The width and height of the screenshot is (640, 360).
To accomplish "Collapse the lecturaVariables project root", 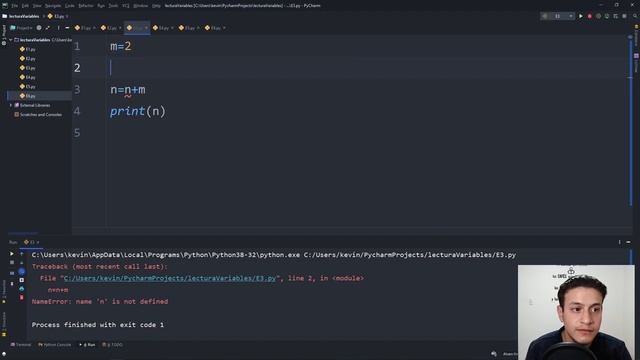I will coord(11,40).
